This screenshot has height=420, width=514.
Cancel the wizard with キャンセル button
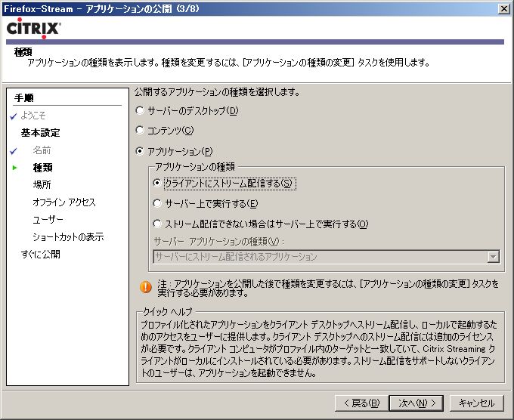tap(476, 403)
